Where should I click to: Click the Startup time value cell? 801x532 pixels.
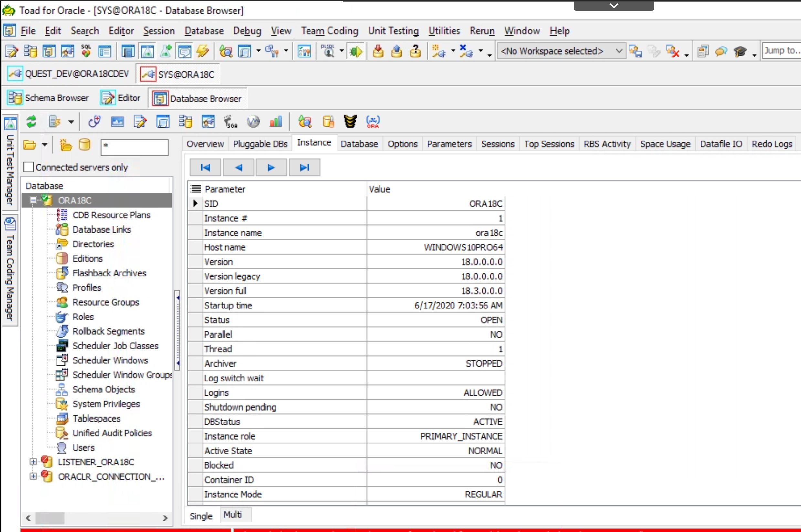tap(435, 305)
